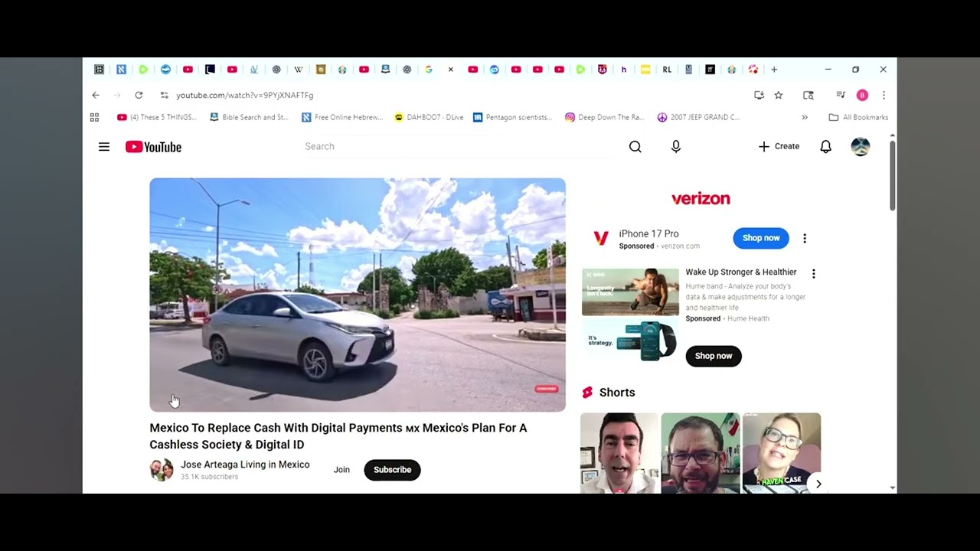The image size is (980, 551).
Task: Open DAHBOO7 DLive bookmark
Action: click(x=429, y=117)
